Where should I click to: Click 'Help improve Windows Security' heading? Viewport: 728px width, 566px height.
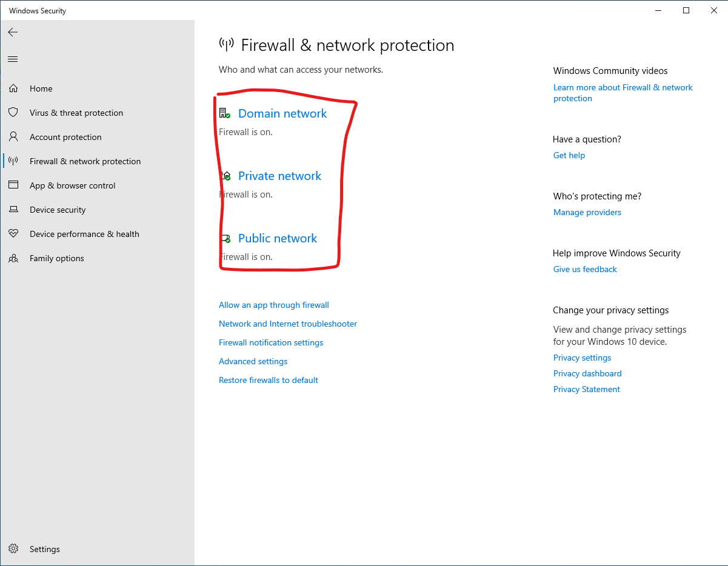[616, 253]
